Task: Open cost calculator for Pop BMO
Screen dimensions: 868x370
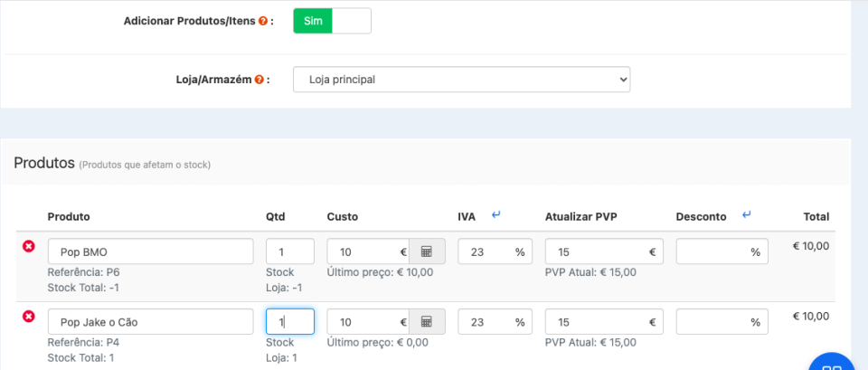Action: tap(427, 251)
